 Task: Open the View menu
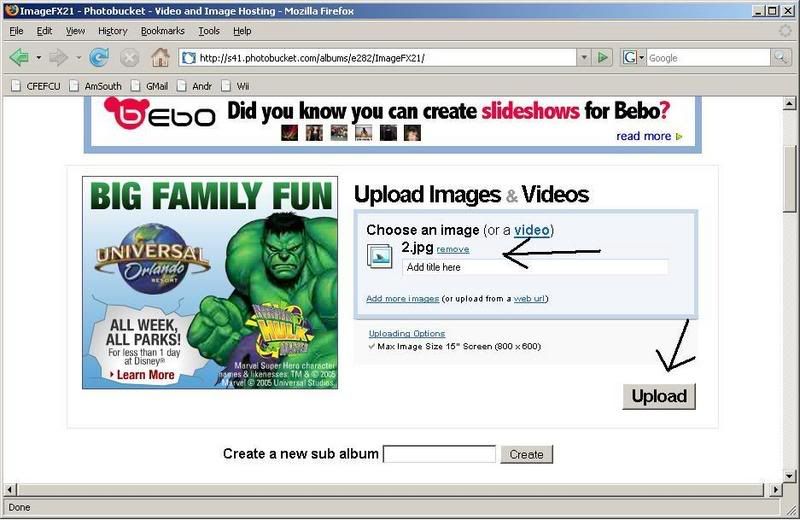coord(76,31)
